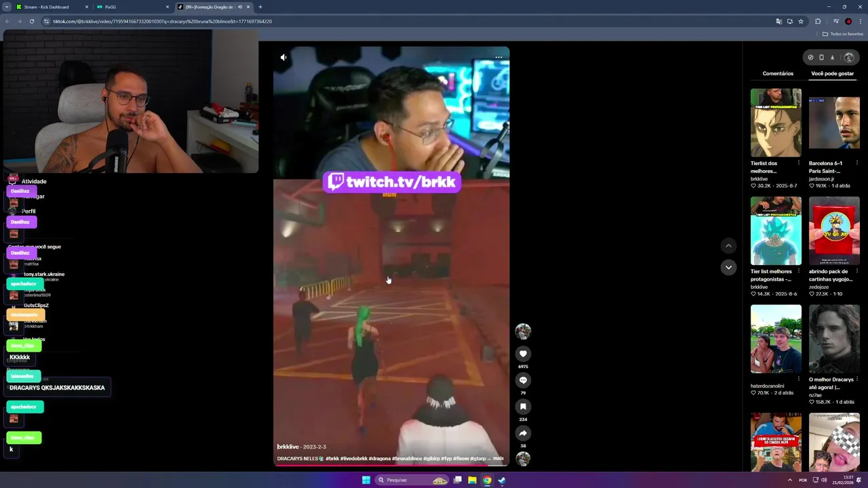Click the taskbar Pesquisar search box
The width and height of the screenshot is (868, 488).
412,480
